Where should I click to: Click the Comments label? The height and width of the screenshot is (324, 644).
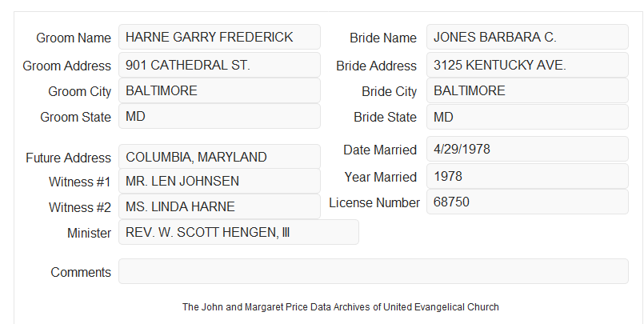coord(81,272)
